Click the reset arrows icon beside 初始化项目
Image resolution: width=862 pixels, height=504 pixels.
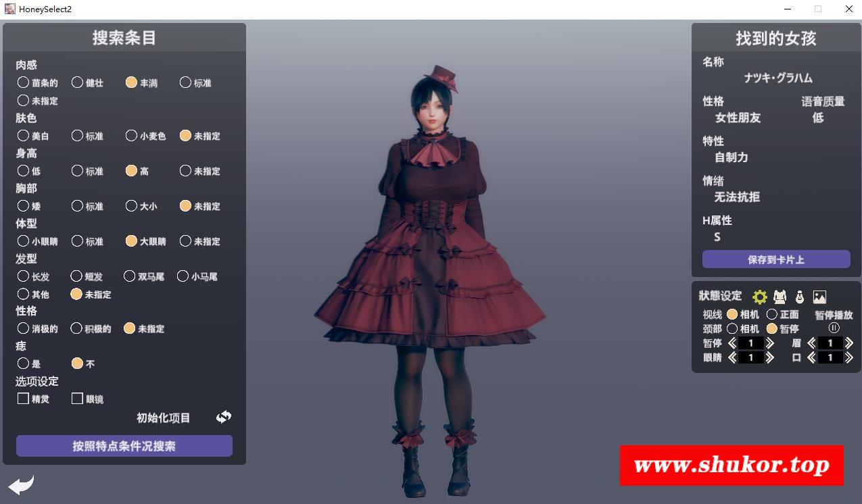pyautogui.click(x=224, y=418)
